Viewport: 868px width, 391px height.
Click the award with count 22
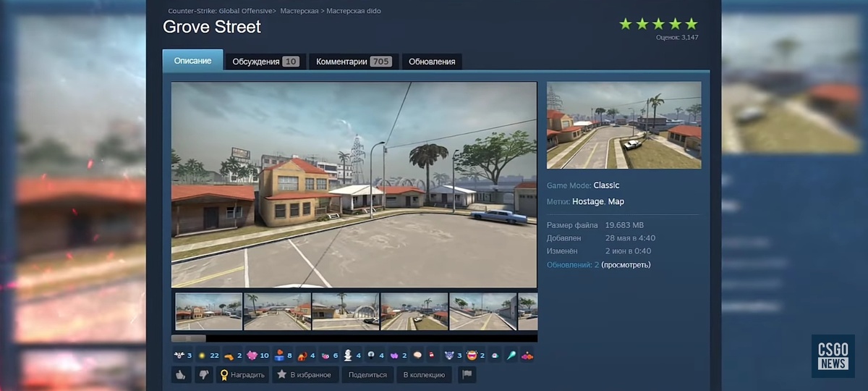208,355
